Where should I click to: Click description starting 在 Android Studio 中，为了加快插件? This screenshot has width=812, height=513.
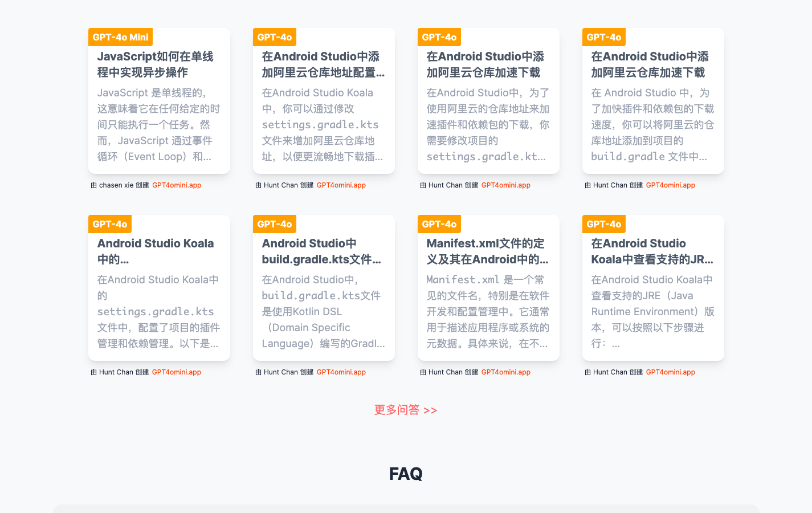tap(652, 125)
